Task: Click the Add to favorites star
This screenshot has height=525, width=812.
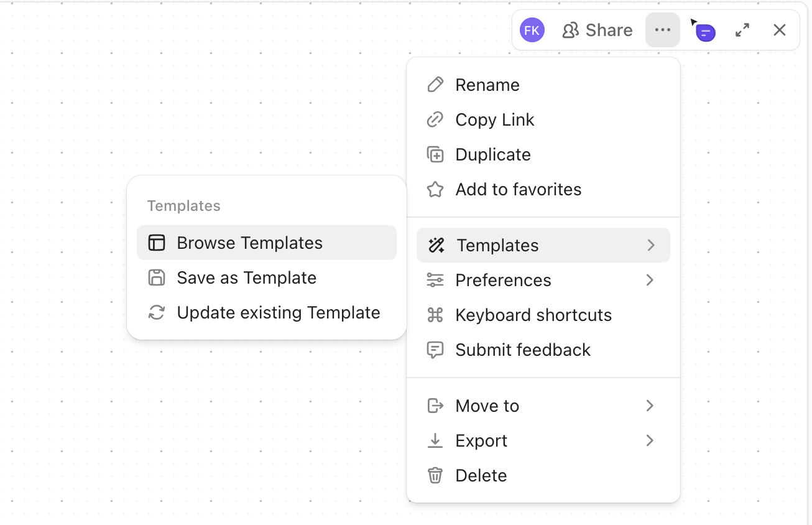Action: [x=435, y=189]
